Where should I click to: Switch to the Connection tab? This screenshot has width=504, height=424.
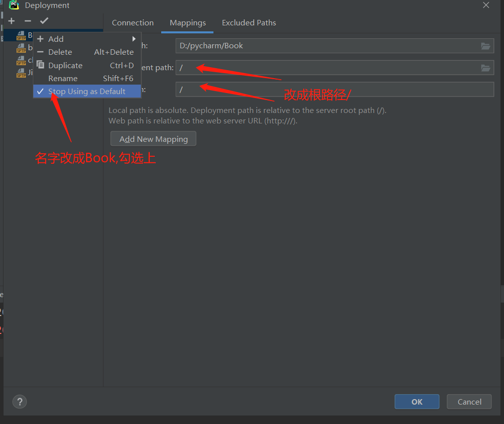tap(133, 23)
